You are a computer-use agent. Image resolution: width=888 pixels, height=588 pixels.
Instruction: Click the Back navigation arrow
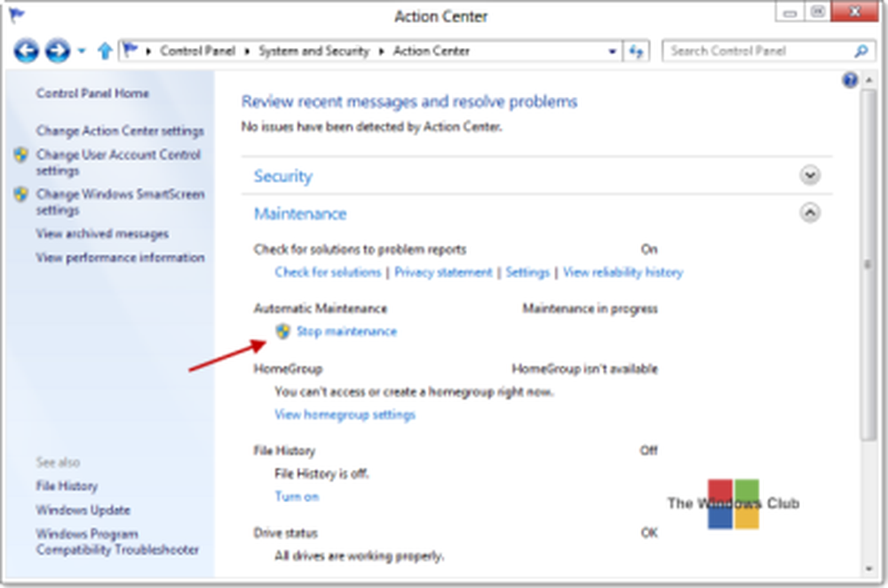coord(27,52)
